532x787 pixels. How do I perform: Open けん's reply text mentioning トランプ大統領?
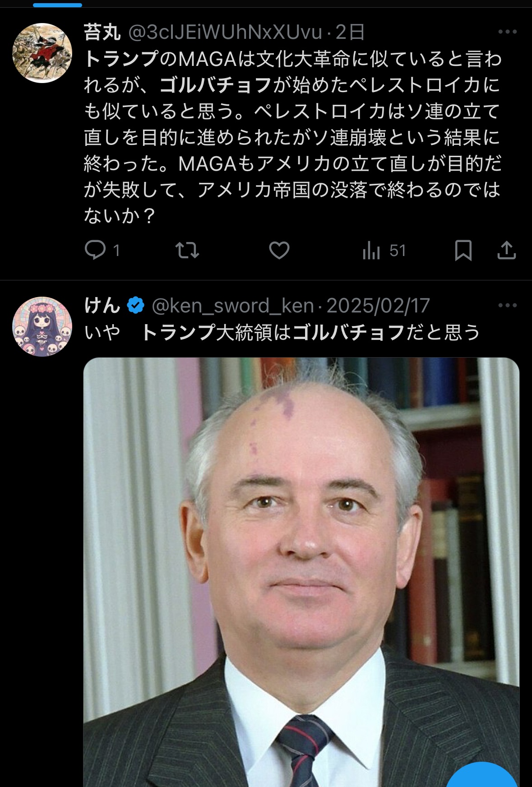[x=282, y=333]
